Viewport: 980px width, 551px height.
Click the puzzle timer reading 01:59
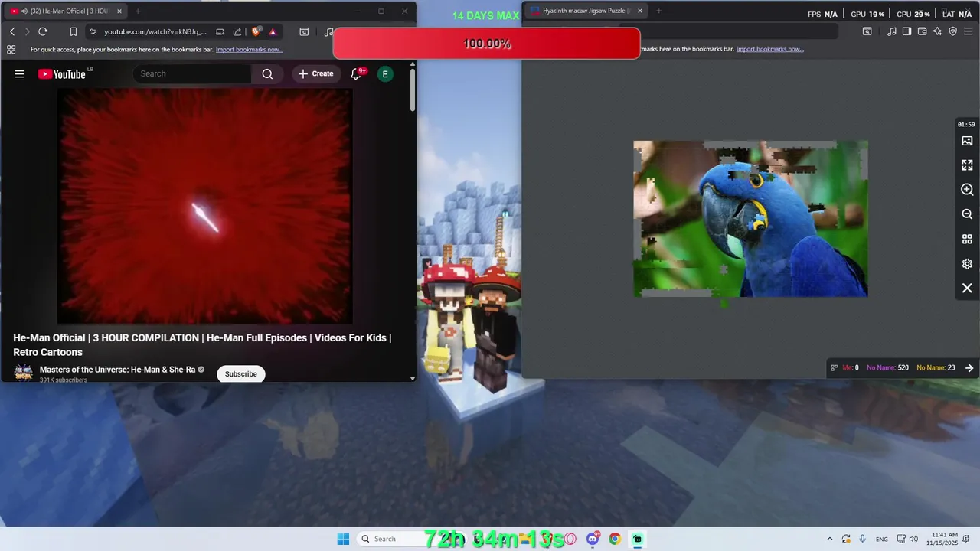point(966,125)
